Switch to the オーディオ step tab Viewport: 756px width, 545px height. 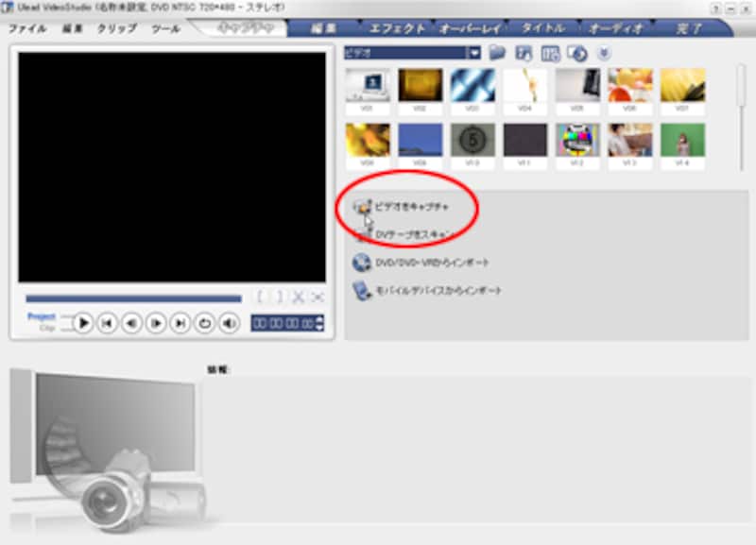(616, 28)
